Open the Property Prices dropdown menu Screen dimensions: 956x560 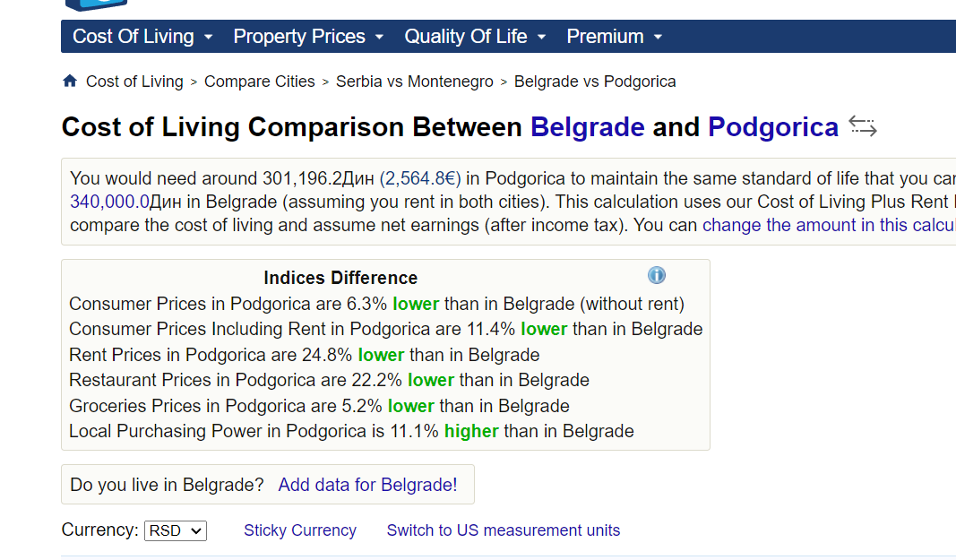pyautogui.click(x=308, y=37)
